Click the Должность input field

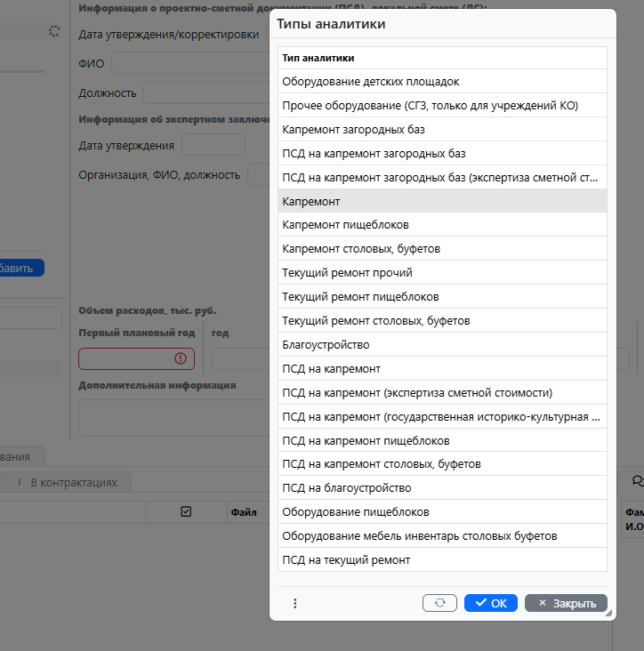coord(205,93)
